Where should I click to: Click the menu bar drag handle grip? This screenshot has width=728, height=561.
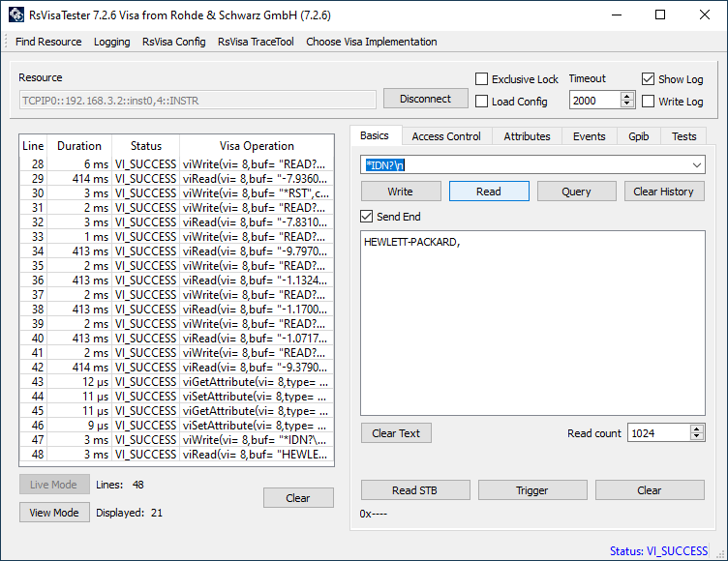6,42
